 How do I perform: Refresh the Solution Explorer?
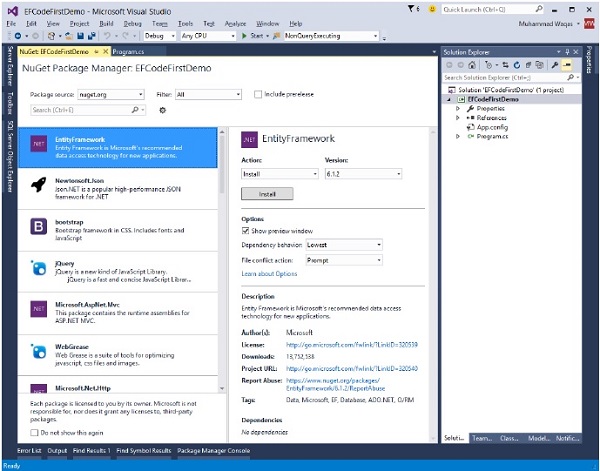pyautogui.click(x=517, y=65)
